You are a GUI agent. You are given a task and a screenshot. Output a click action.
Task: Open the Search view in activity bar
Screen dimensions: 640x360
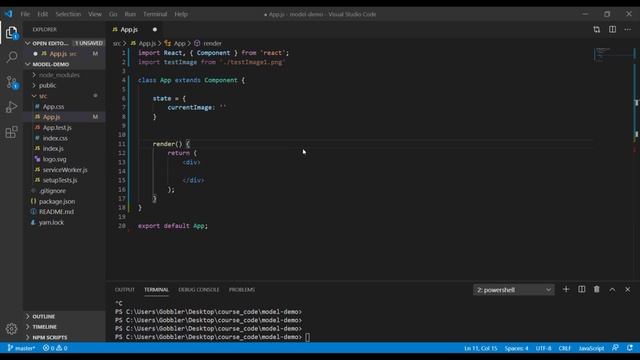pos(12,57)
